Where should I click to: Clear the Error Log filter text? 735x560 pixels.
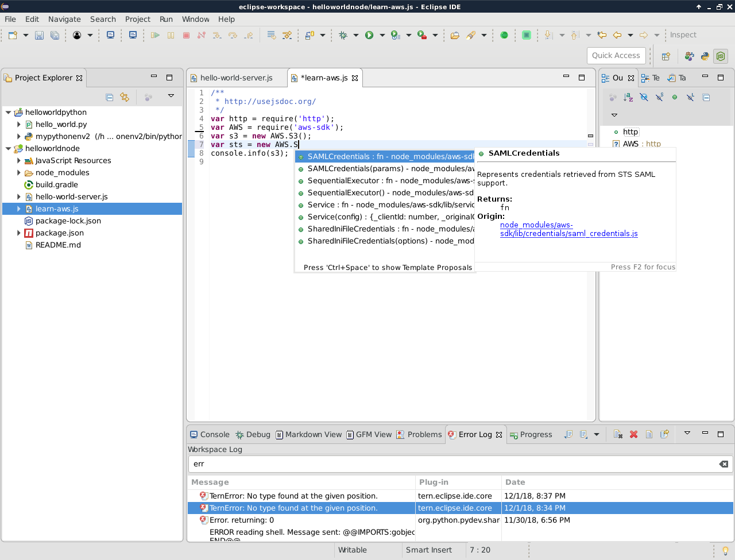[724, 464]
